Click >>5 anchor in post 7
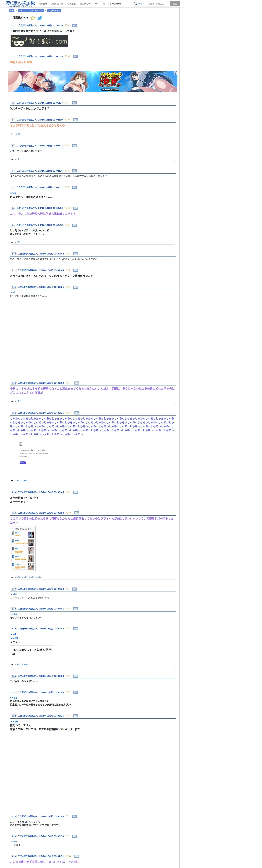 point(13,193)
